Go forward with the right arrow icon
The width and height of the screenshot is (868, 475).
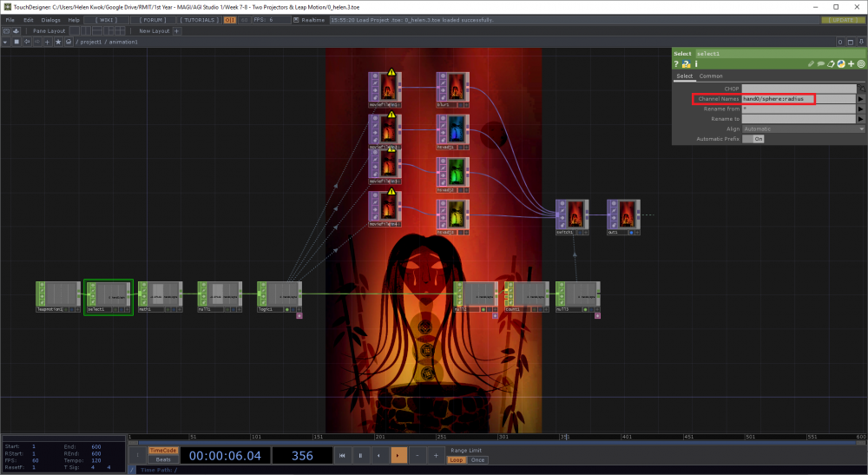pos(37,42)
